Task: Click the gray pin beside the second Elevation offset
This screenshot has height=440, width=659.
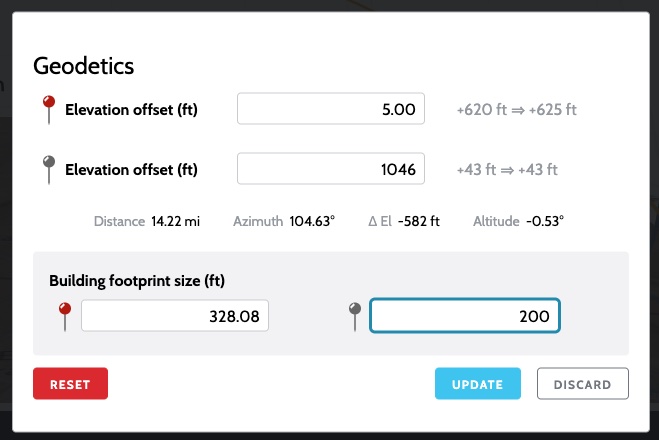Action: [46, 166]
